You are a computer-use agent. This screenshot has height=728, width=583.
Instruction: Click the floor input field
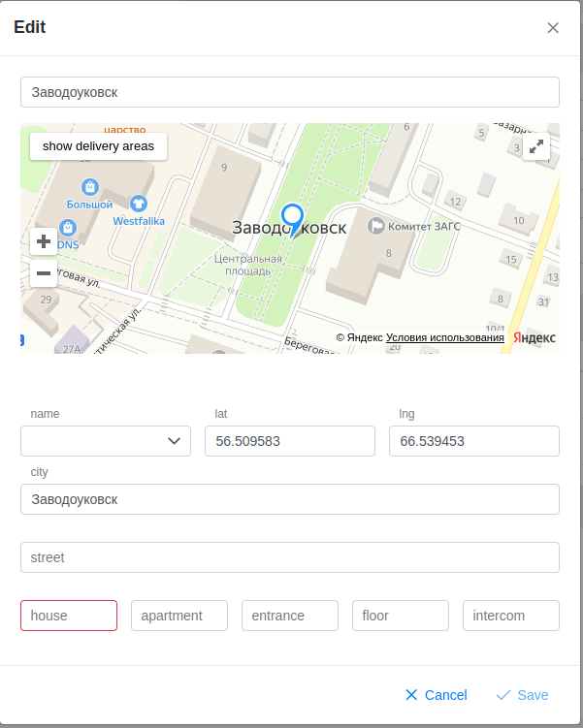401,616
